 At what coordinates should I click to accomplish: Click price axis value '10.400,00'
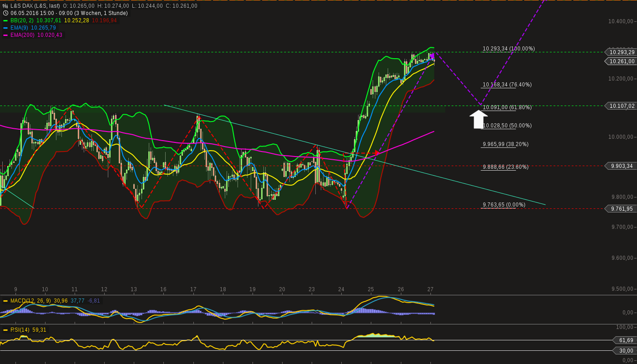(621, 21)
